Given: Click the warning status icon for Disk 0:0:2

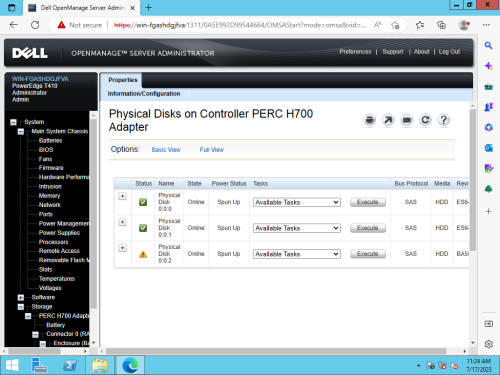Looking at the screenshot, I should (143, 254).
